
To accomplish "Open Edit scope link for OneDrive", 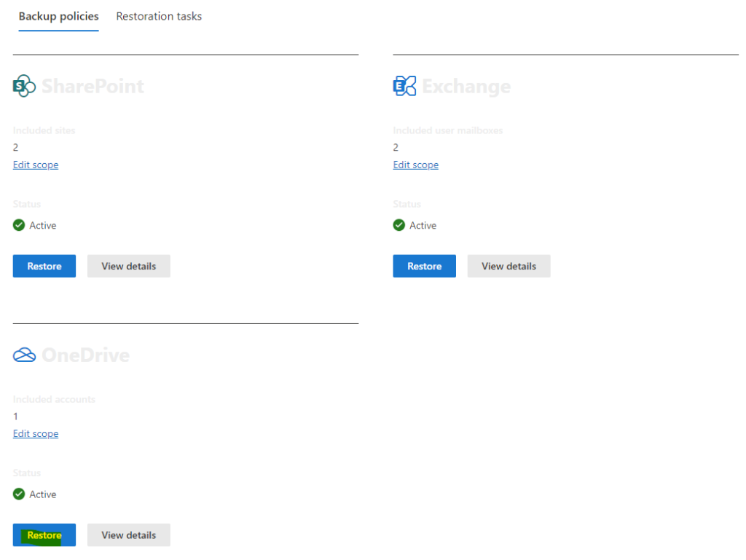I will 36,433.
